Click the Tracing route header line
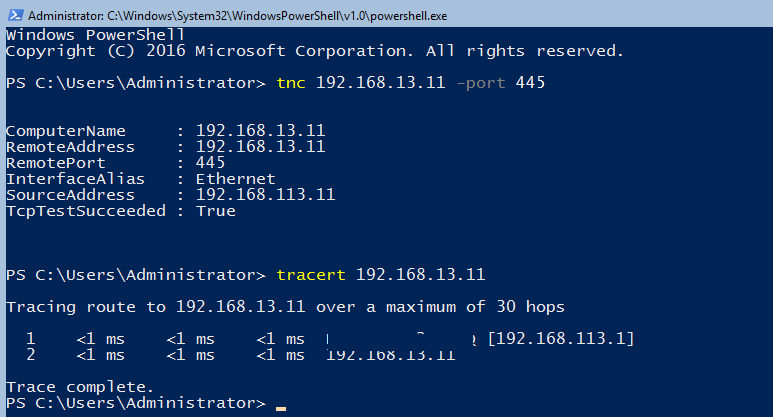The height and width of the screenshot is (417, 773). click(285, 307)
